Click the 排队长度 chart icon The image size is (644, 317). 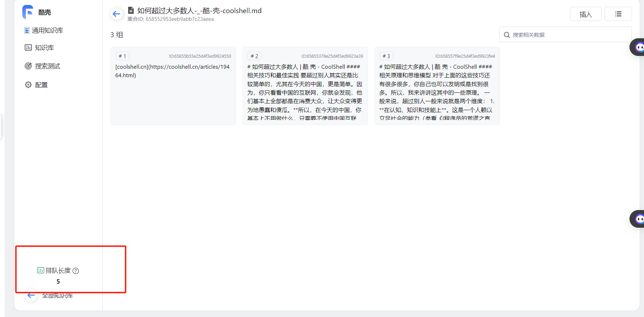click(41, 270)
